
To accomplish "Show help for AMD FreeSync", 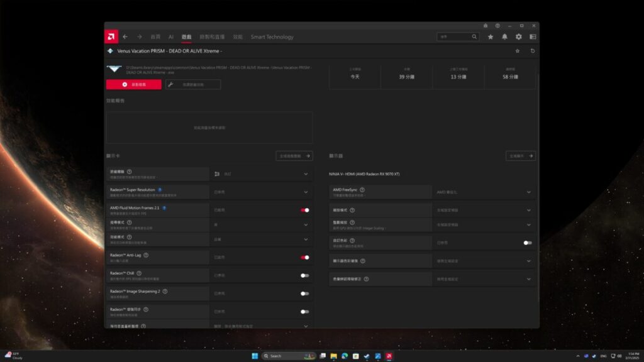I will [x=362, y=190].
